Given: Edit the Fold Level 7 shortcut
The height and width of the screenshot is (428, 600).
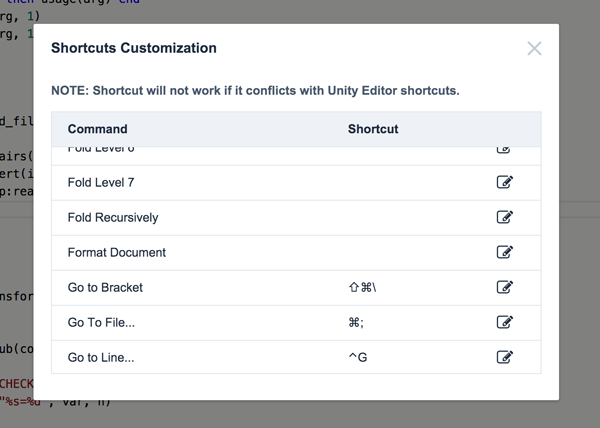Looking at the screenshot, I should (x=504, y=182).
